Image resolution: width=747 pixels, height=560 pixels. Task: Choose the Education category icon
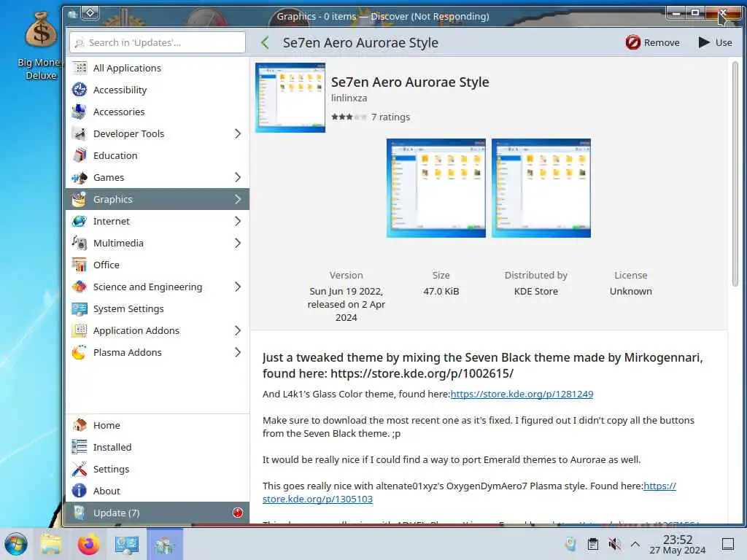(x=80, y=156)
